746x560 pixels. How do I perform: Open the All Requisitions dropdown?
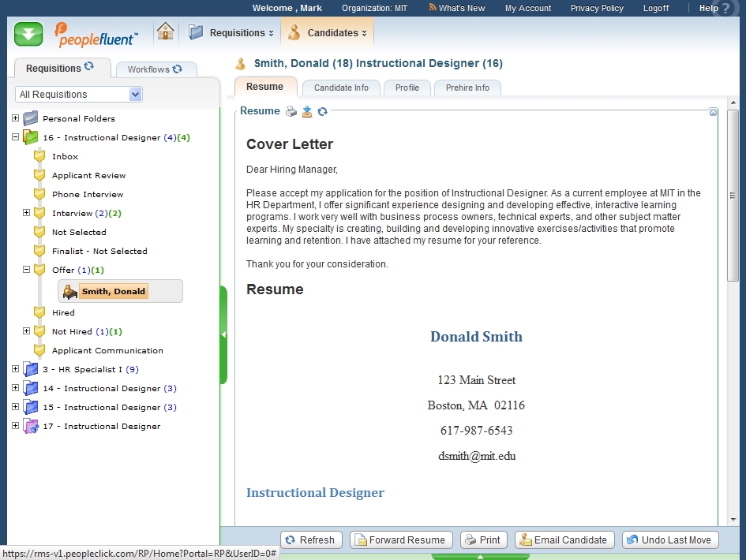tap(135, 95)
